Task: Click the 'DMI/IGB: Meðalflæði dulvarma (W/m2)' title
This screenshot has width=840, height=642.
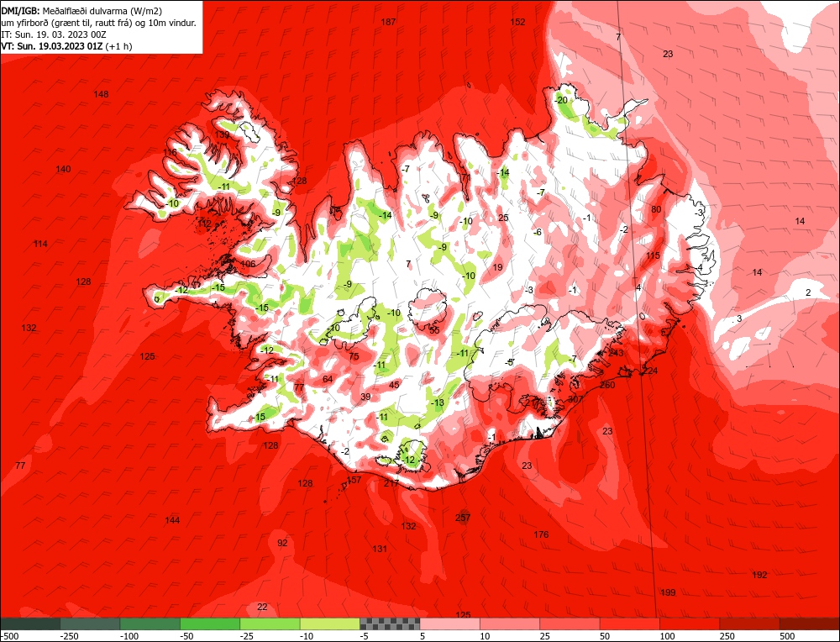Action: click(x=82, y=11)
